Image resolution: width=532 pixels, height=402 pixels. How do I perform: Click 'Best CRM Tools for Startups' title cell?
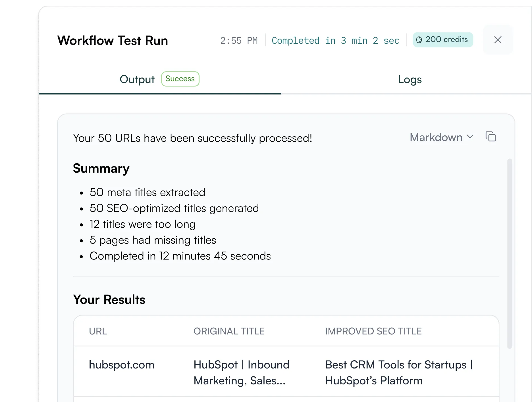pos(399,372)
